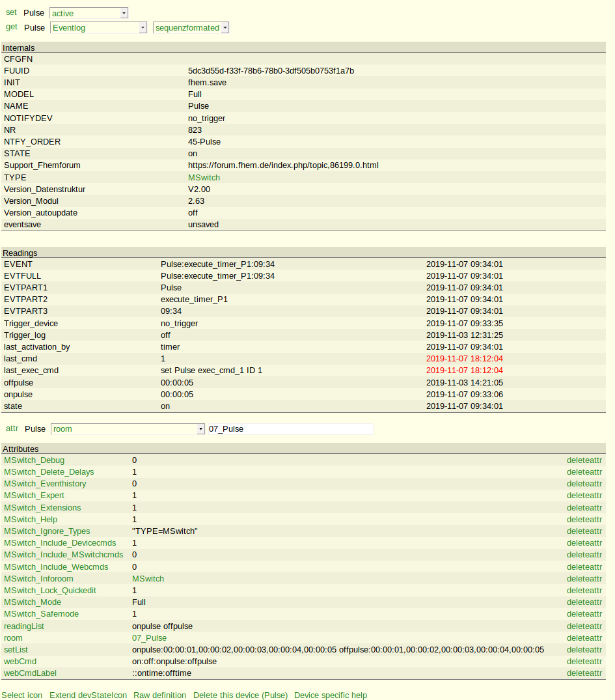
Task: Click the setList attribute name
Action: [16, 650]
